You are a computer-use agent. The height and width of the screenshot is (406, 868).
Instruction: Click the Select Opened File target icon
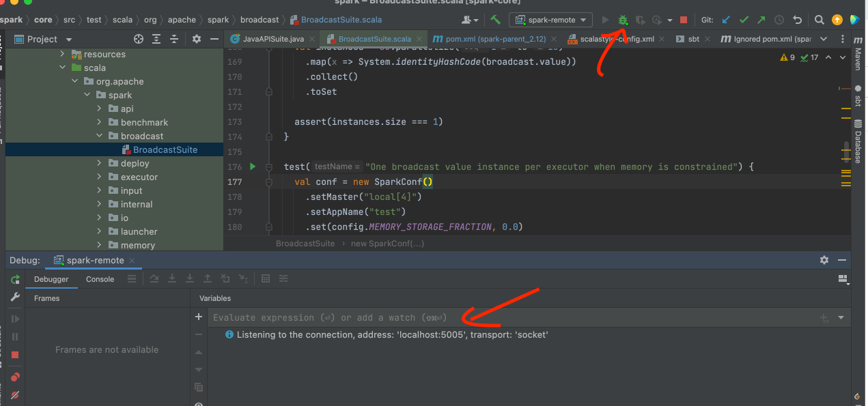139,39
